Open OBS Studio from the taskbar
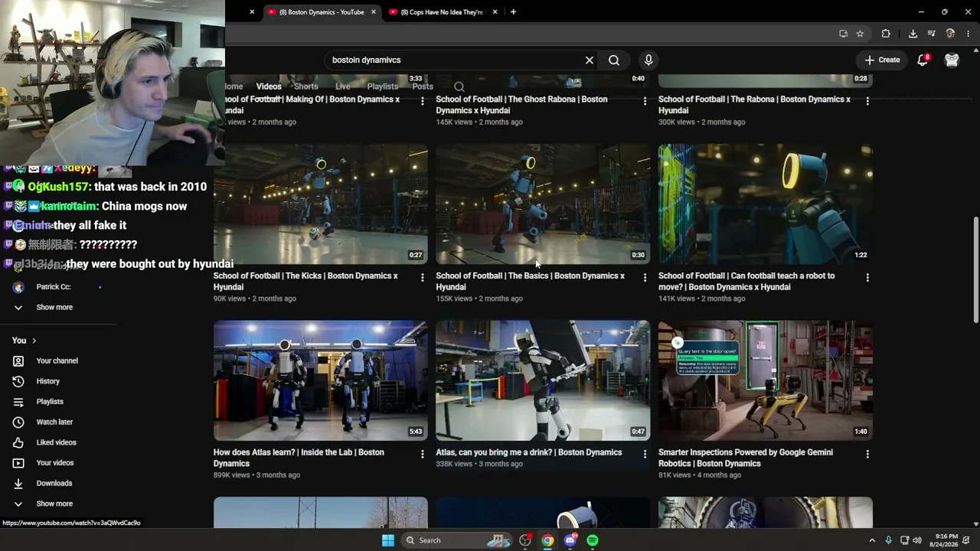This screenshot has height=551, width=980. [525, 540]
